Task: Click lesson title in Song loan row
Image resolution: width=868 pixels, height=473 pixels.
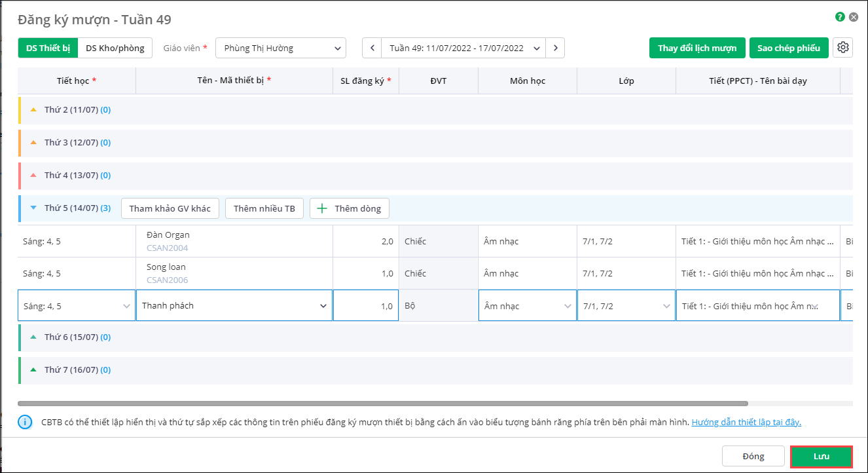Action: [x=757, y=273]
